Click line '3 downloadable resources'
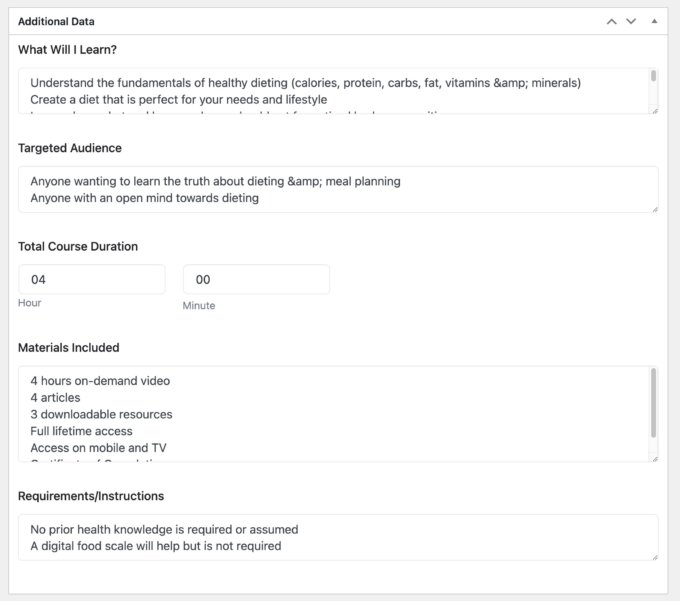The width and height of the screenshot is (680, 601). tap(101, 414)
